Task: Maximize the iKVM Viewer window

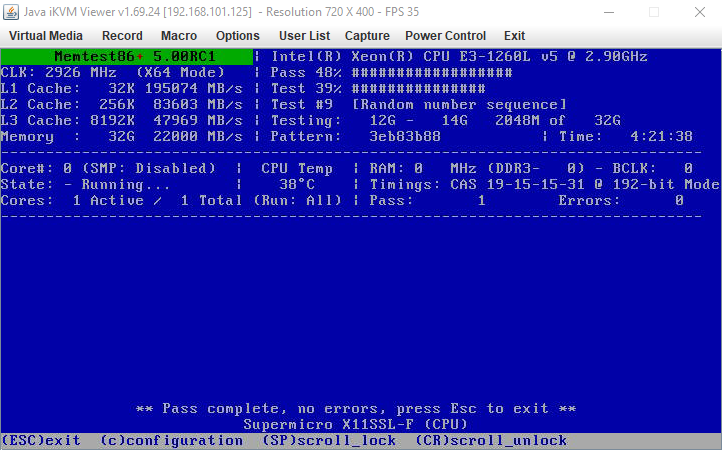Action: tap(653, 12)
